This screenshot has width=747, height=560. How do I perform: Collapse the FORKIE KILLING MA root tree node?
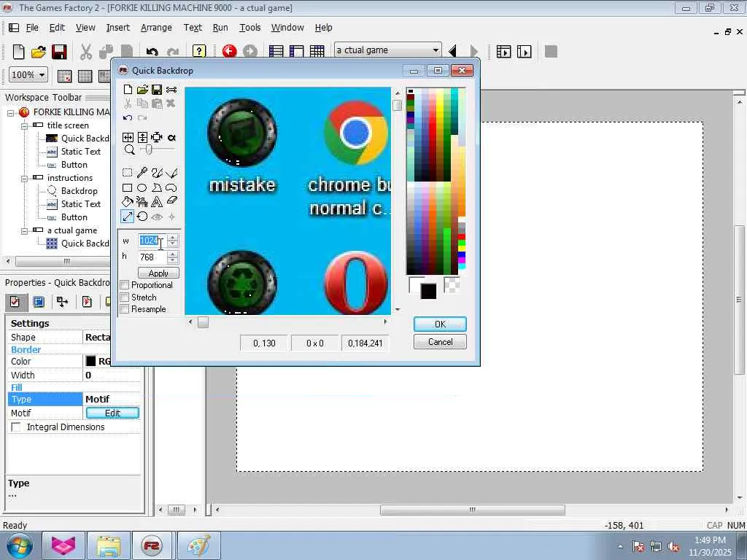tap(10, 113)
